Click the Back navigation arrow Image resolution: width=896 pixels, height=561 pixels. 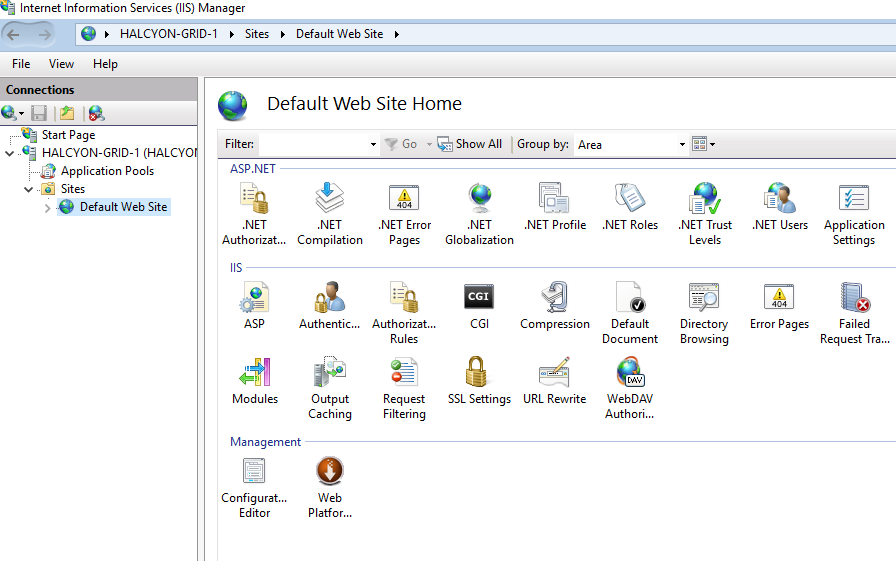click(14, 34)
